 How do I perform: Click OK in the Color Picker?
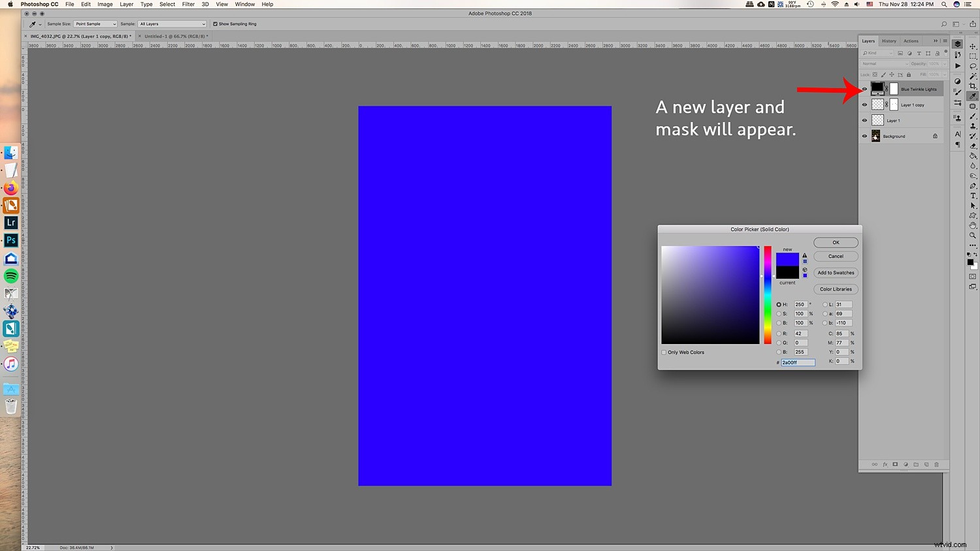pos(836,243)
